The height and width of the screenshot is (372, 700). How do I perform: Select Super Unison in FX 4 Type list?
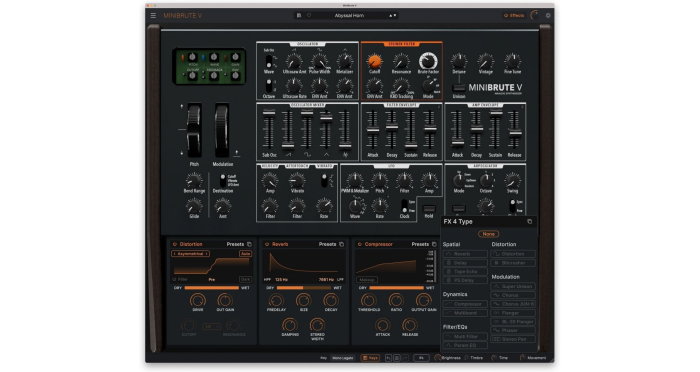click(513, 286)
